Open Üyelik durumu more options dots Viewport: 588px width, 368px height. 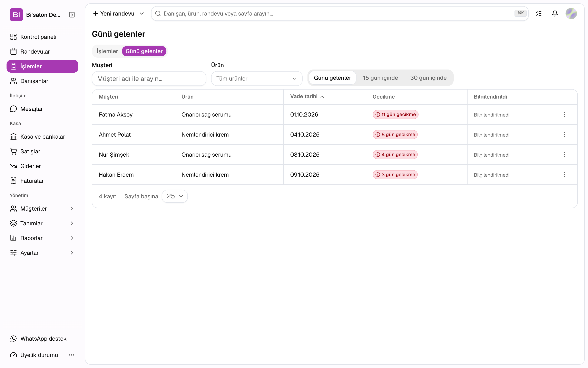[71, 355]
